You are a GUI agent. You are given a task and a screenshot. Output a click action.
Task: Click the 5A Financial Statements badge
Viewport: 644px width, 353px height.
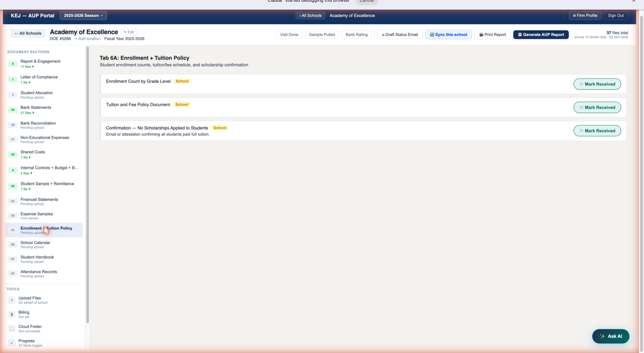tap(13, 201)
